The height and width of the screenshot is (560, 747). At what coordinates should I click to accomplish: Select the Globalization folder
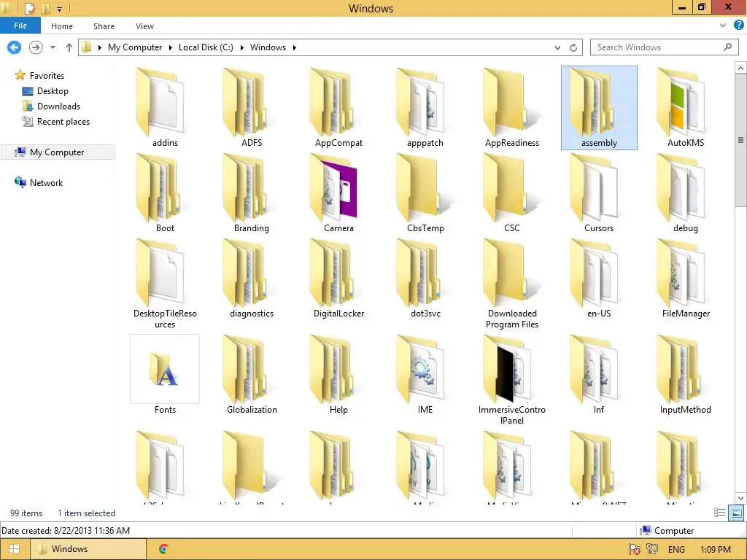point(252,375)
